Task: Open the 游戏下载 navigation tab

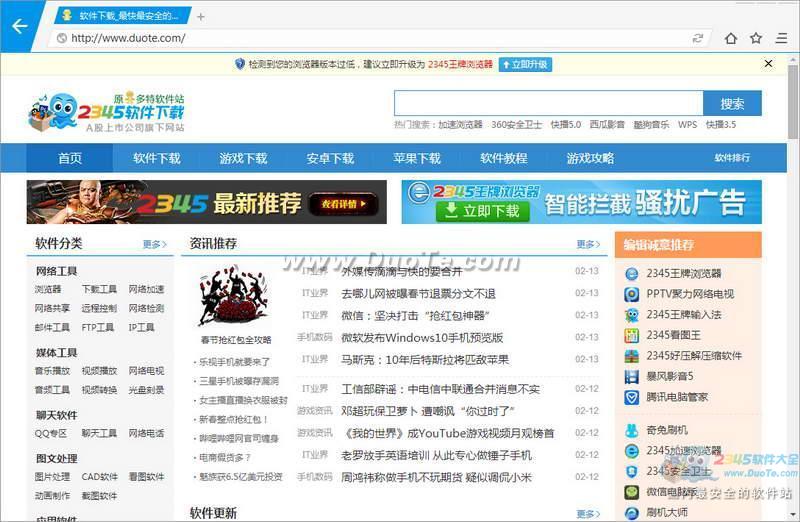Action: point(243,158)
